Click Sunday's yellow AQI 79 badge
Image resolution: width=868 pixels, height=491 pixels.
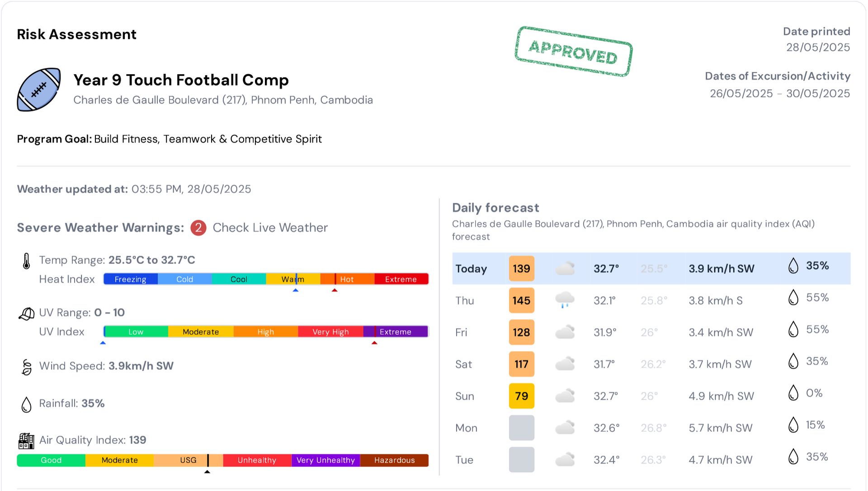tap(521, 396)
